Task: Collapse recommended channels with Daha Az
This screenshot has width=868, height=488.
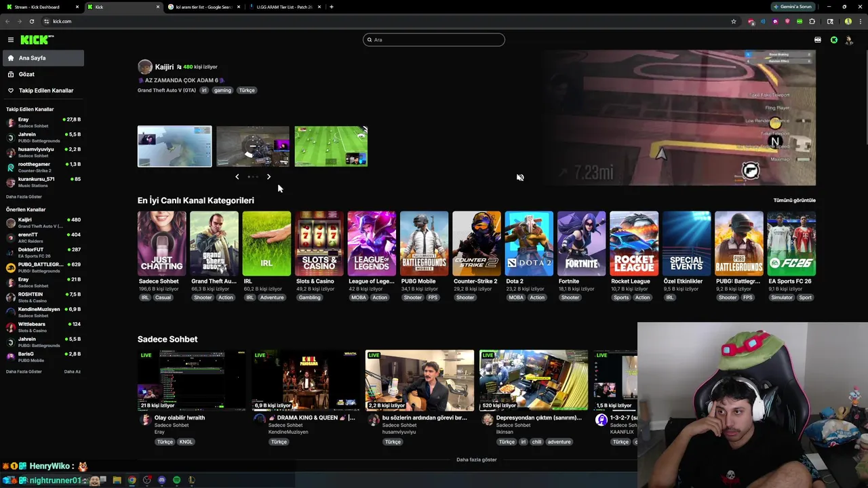Action: coord(72,371)
